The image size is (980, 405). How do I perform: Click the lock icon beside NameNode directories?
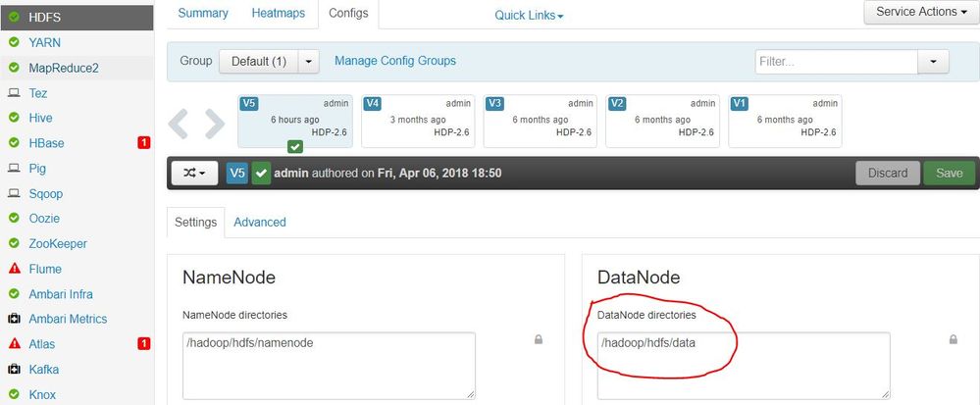(x=538, y=339)
